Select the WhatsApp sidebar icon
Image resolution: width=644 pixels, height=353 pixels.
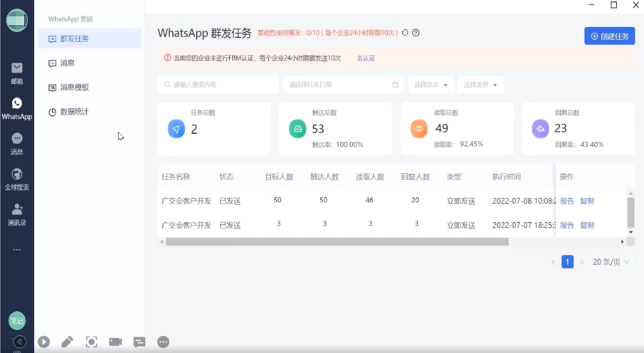pos(17,108)
